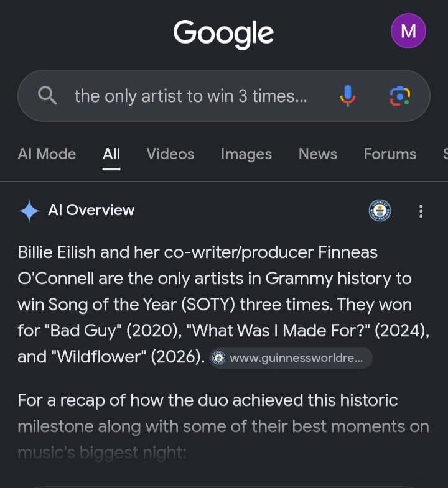Open the purple M account avatar
Screen dimensions: 448x488
[408, 31]
